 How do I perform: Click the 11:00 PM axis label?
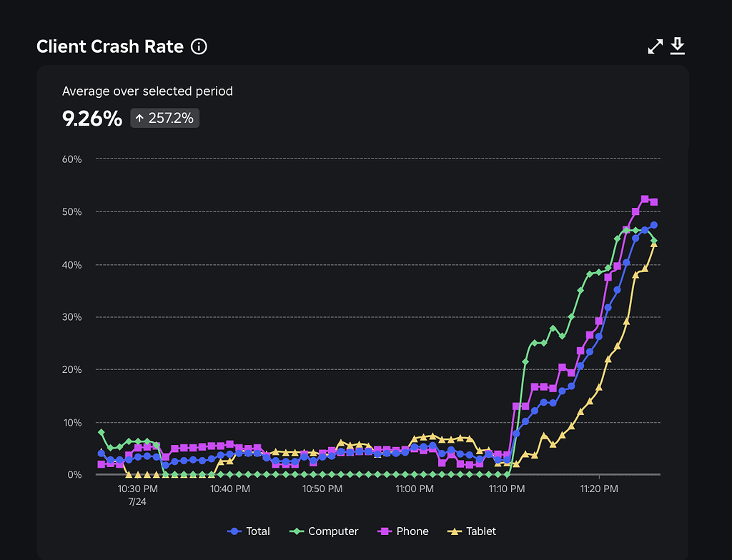[415, 489]
